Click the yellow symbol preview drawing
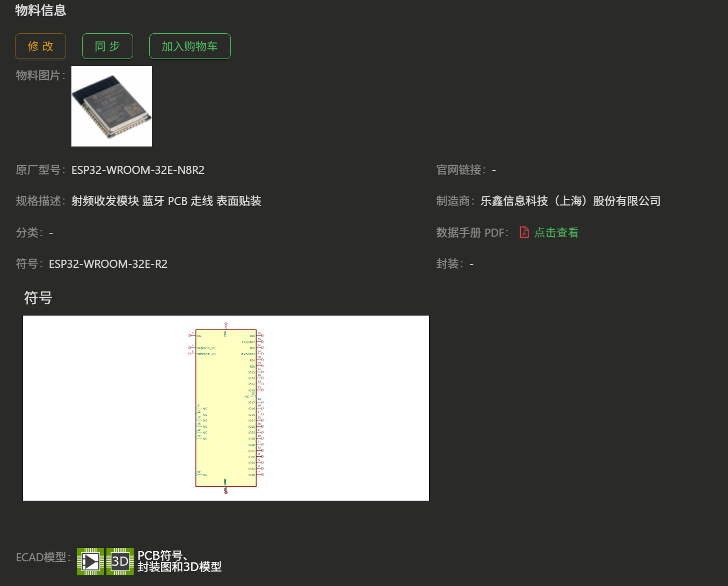 click(x=225, y=407)
